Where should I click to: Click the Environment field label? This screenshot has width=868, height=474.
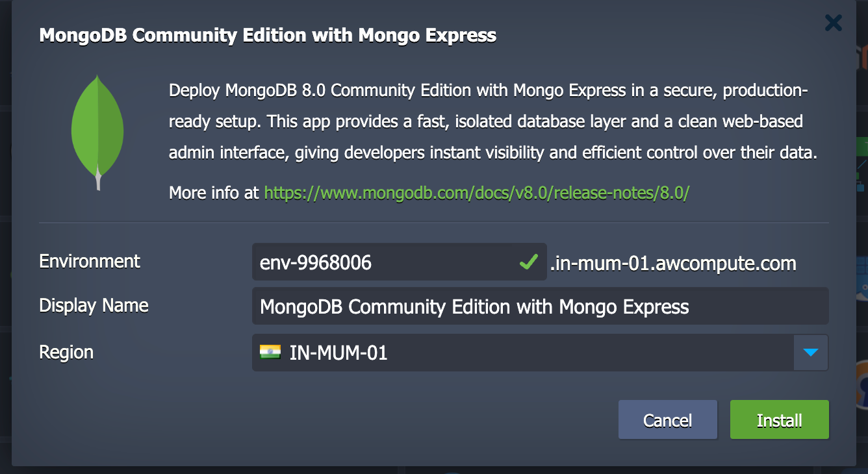(x=90, y=261)
